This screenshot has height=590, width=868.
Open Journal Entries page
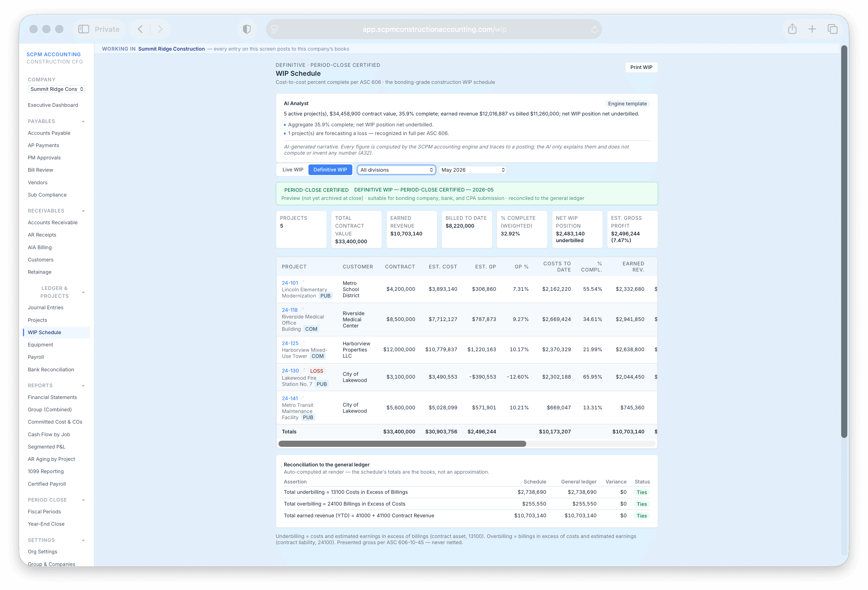click(x=46, y=307)
